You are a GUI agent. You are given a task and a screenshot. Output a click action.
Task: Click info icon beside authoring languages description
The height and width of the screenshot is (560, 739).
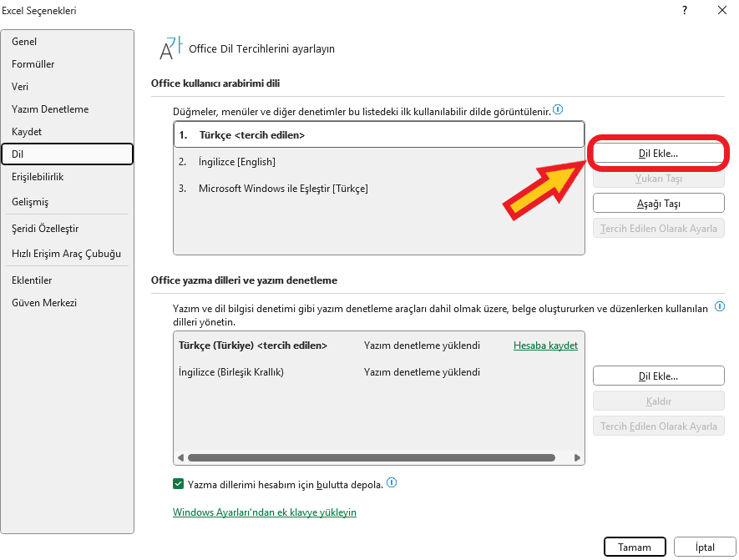coord(717,307)
